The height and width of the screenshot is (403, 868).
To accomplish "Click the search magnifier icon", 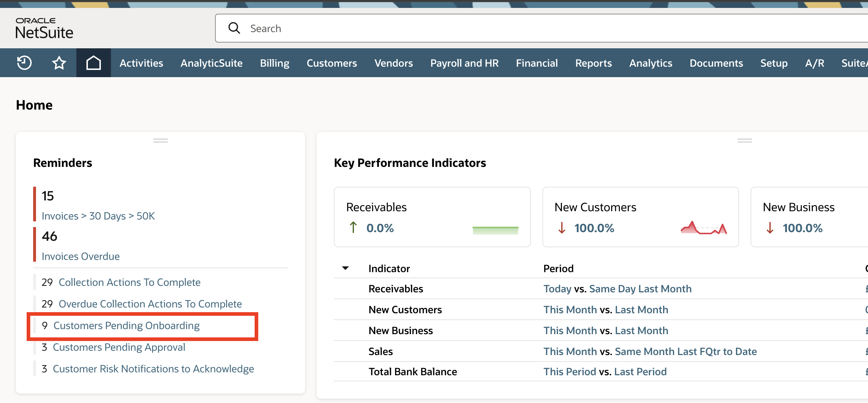I will click(234, 28).
